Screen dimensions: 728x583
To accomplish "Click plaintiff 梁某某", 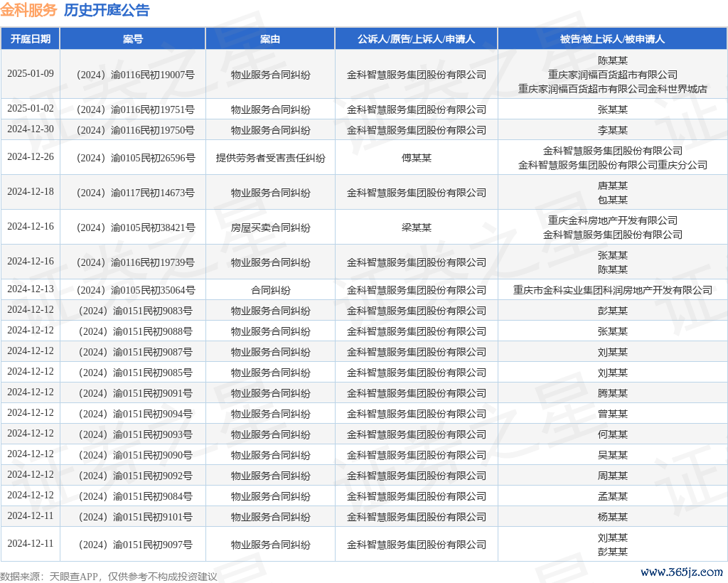I will point(416,228).
